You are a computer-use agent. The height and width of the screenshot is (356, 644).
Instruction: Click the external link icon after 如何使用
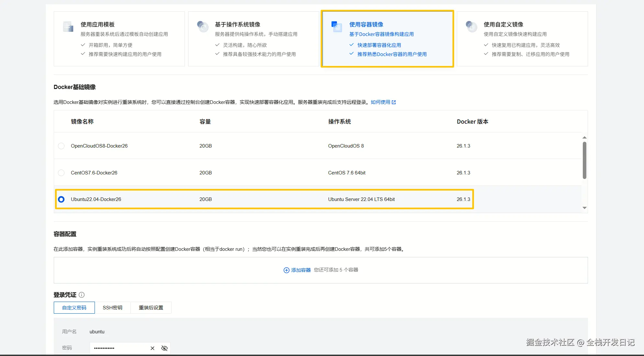click(x=394, y=102)
